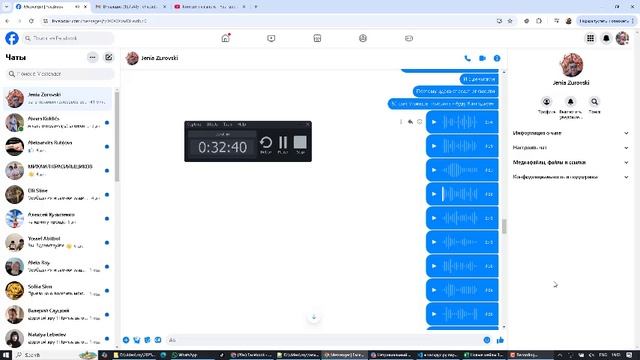Screen dimensions: 640x360
Task: Open the Groups icon in top navigation
Action: tap(363, 38)
